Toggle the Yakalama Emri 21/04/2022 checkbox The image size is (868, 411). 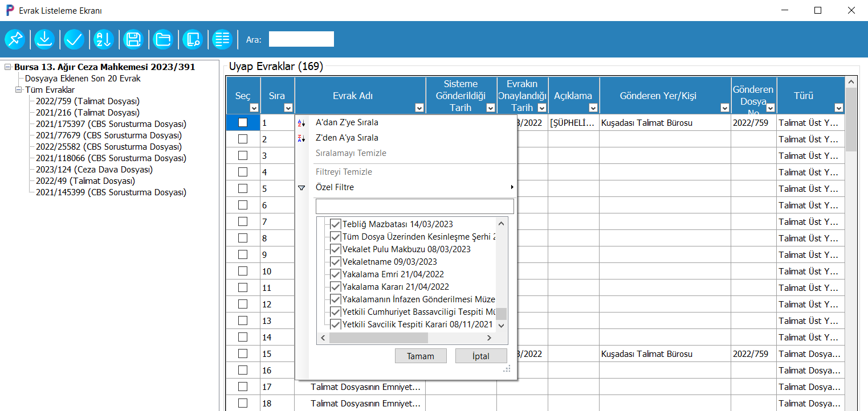pyautogui.click(x=336, y=274)
